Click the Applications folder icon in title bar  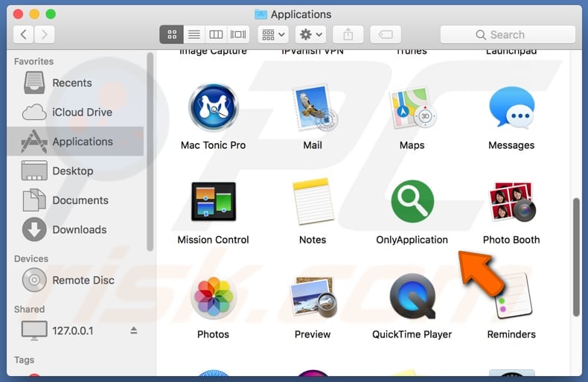(x=261, y=14)
